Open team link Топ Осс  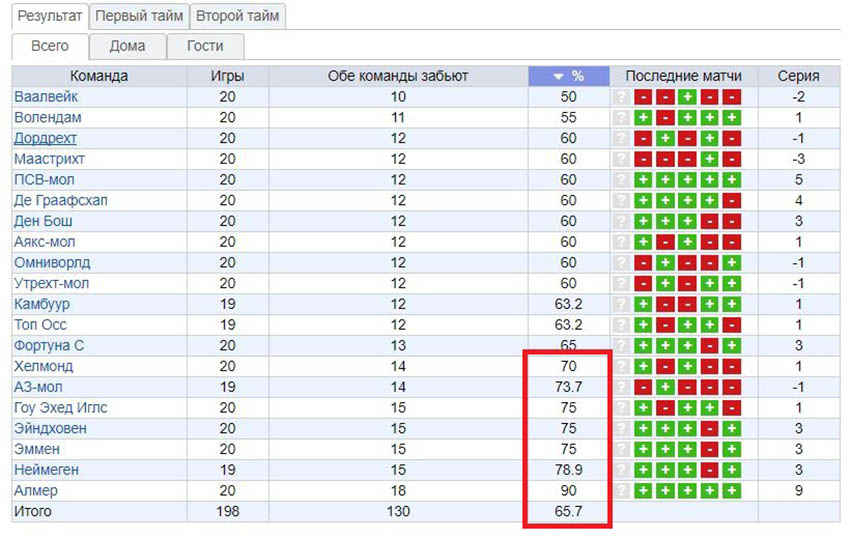point(41,324)
